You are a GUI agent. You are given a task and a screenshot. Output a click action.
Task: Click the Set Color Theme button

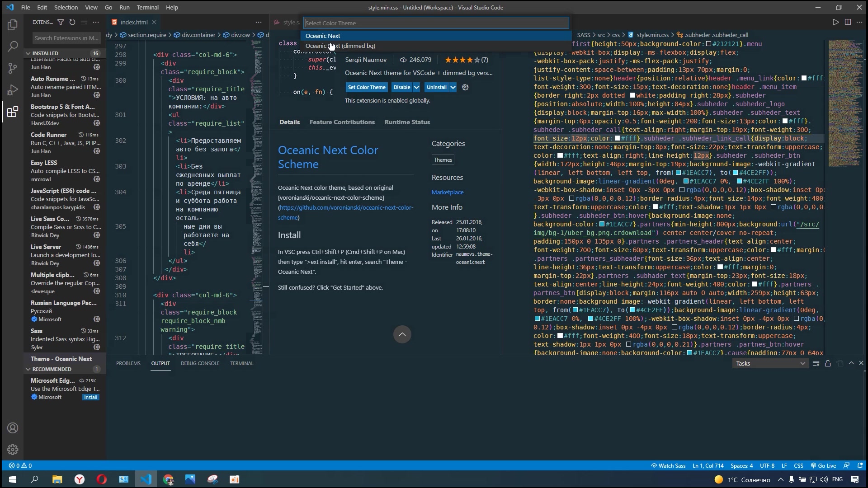tap(367, 87)
